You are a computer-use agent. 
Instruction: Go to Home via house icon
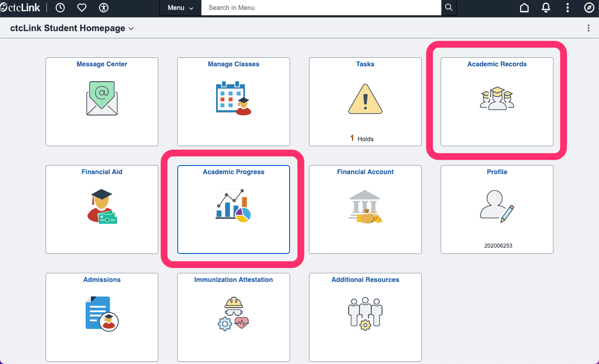click(524, 8)
